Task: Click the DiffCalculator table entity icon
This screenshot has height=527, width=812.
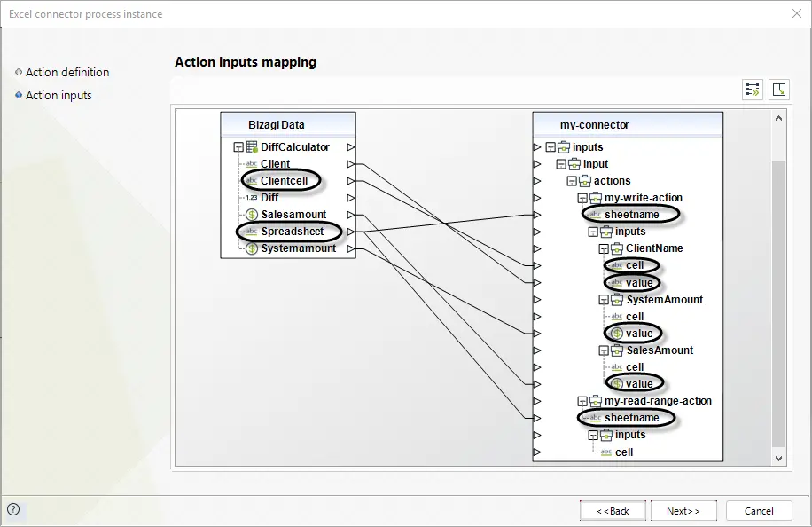Action: pyautogui.click(x=252, y=147)
